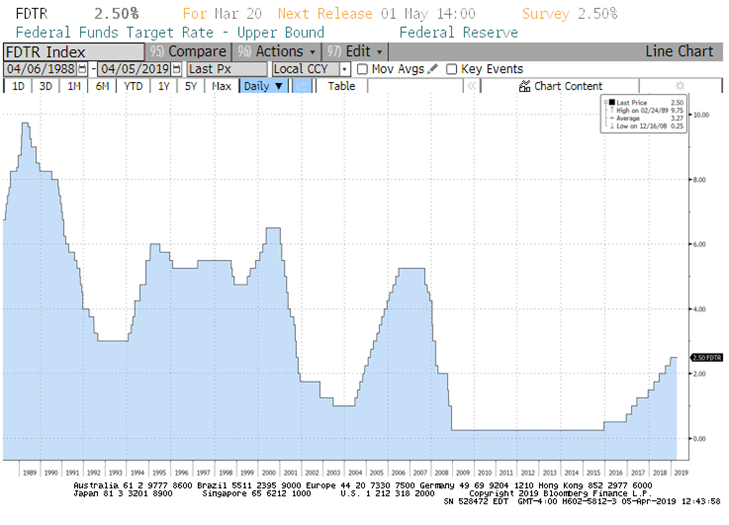Expand the Local CCY currency dropdown
Image resolution: width=729 pixels, height=525 pixels.
point(345,69)
